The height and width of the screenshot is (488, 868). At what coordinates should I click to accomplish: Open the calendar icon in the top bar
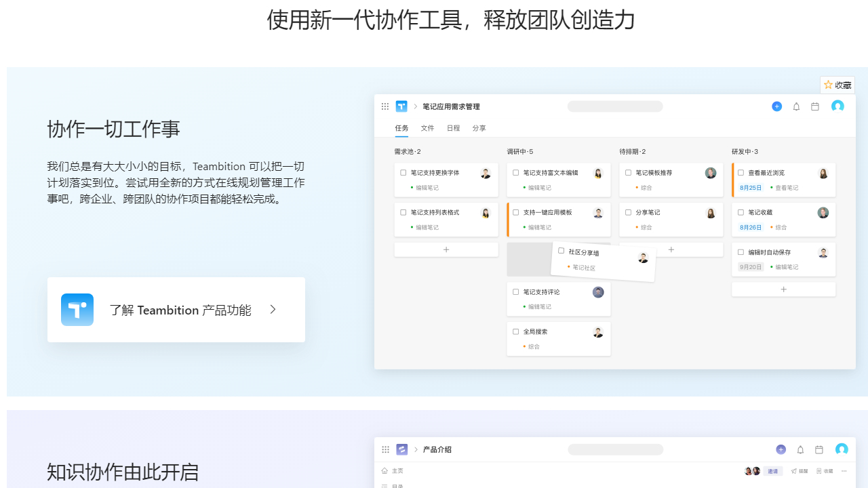point(815,106)
